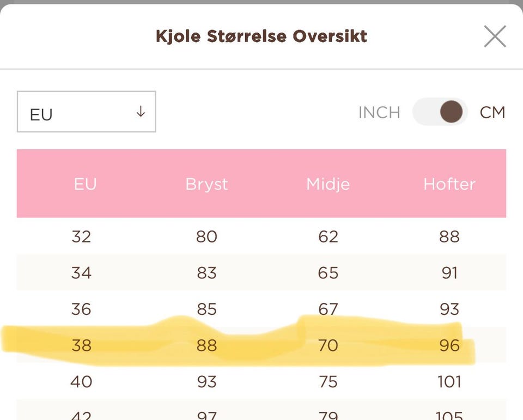This screenshot has width=523, height=420.
Task: Open the EU size system dropdown
Action: [86, 112]
